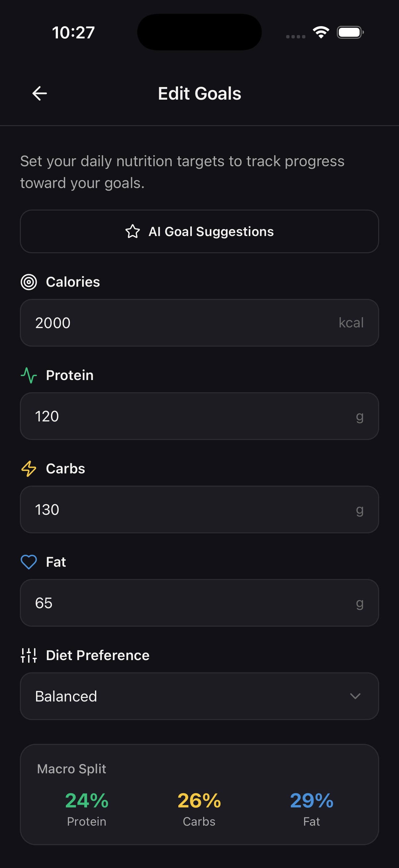Tap the battery status icon
The width and height of the screenshot is (399, 868).
[x=350, y=32]
